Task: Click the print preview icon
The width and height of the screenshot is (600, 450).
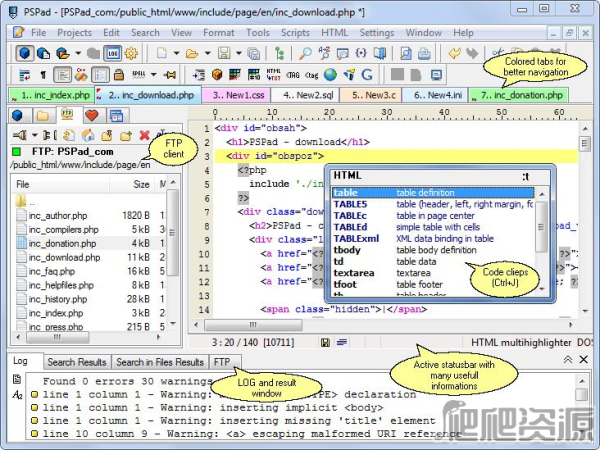Action: click(406, 53)
